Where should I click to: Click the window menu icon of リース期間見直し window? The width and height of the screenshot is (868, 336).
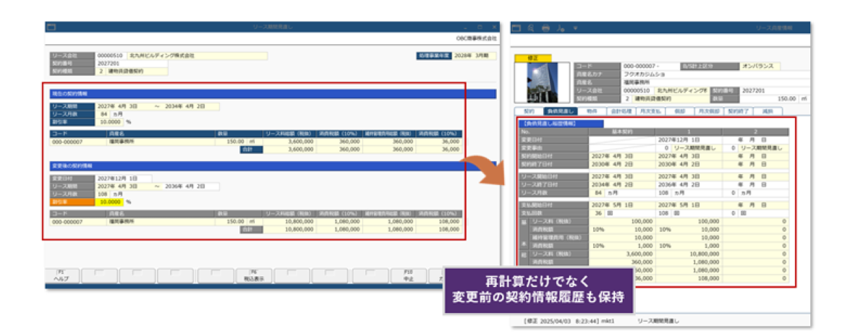coord(51,27)
